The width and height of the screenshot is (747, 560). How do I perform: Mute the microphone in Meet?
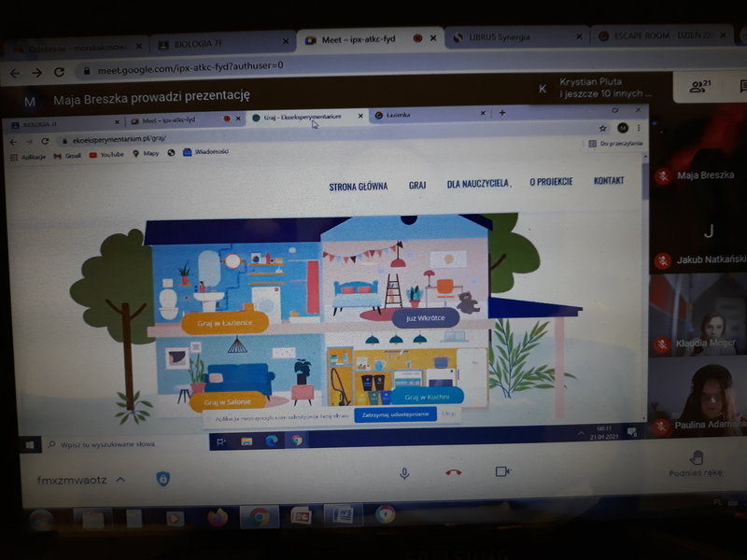click(x=404, y=473)
